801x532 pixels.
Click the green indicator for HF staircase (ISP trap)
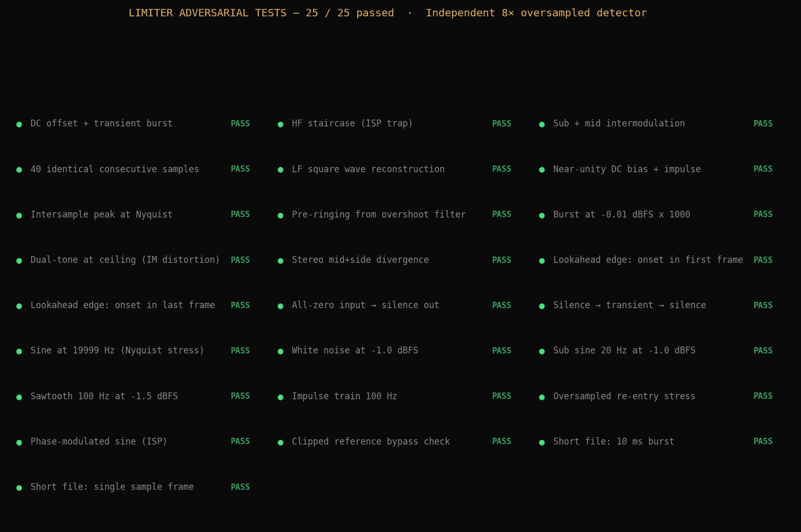tap(280, 124)
